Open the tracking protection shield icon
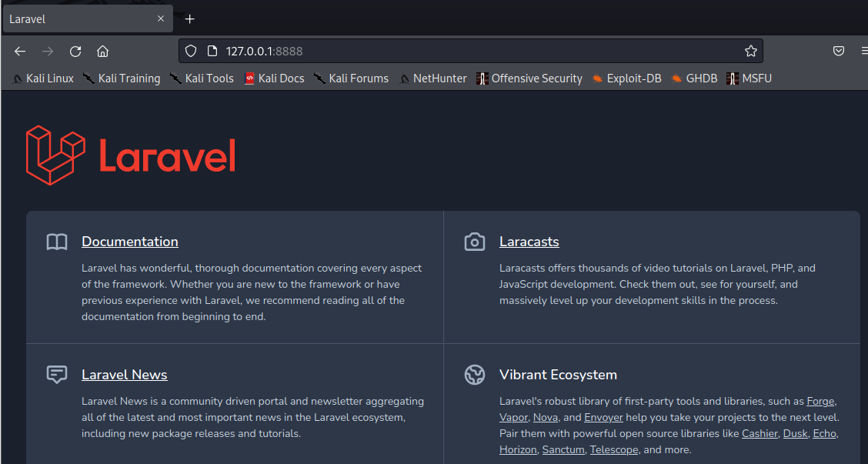Image resolution: width=868 pixels, height=464 pixels. click(191, 51)
